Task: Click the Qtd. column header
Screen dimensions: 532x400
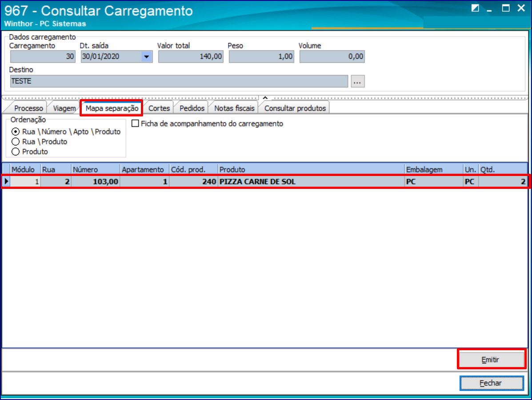Action: click(x=503, y=169)
